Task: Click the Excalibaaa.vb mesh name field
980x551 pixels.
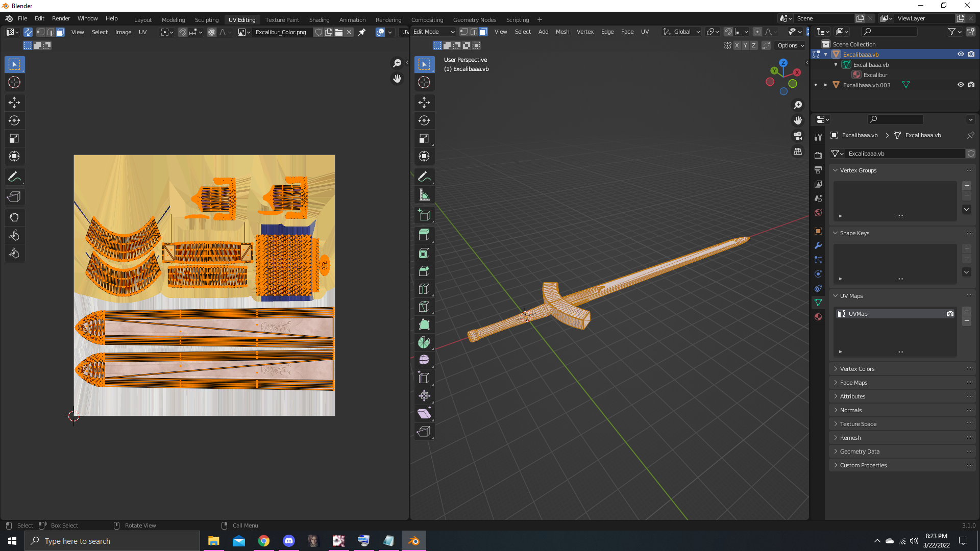Action: pyautogui.click(x=905, y=154)
